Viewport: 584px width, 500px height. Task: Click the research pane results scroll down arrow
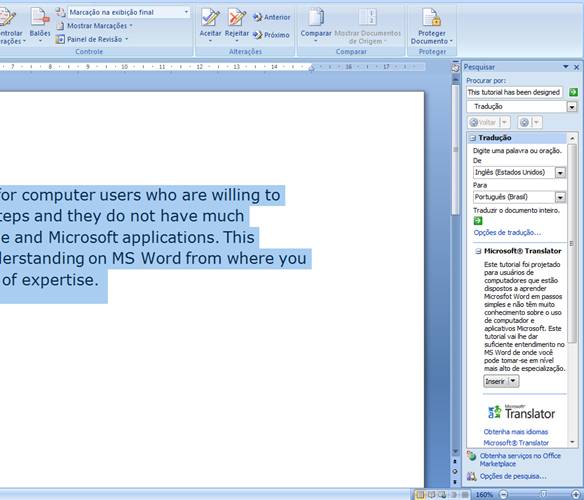coord(572,442)
